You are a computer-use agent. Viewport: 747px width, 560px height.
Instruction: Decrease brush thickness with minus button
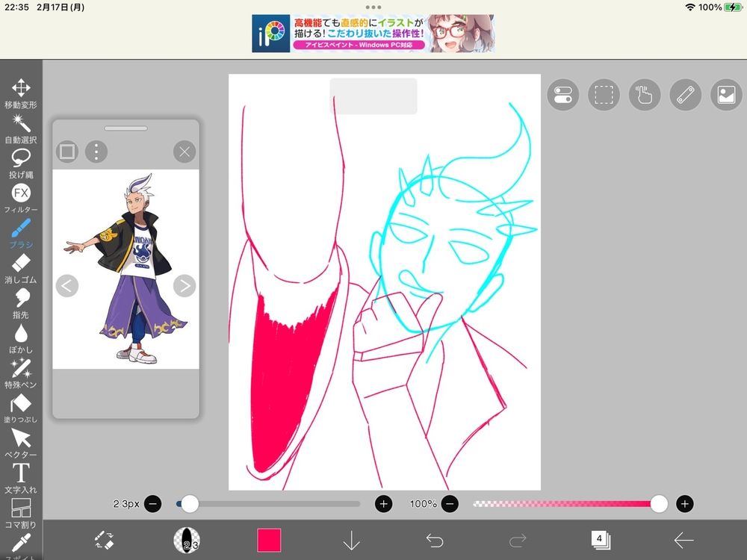click(x=153, y=504)
